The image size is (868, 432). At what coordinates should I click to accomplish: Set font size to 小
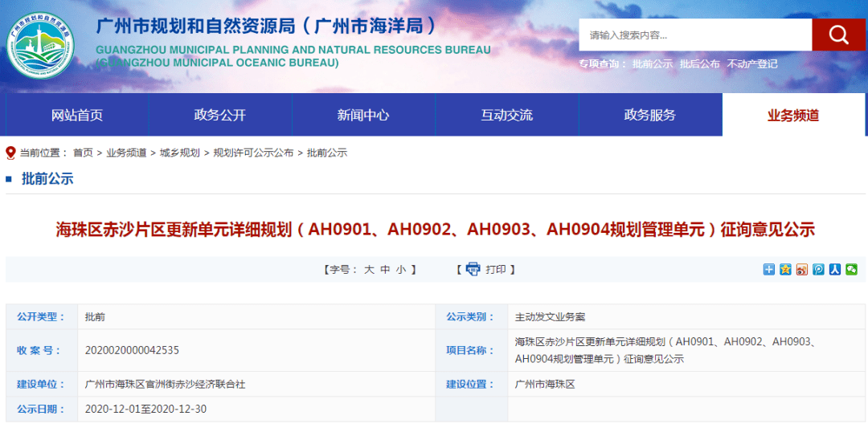[401, 269]
